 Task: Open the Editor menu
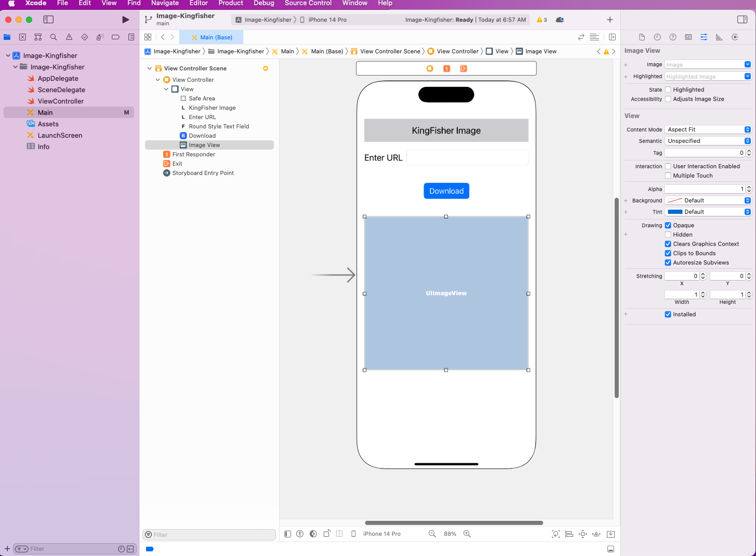(198, 3)
